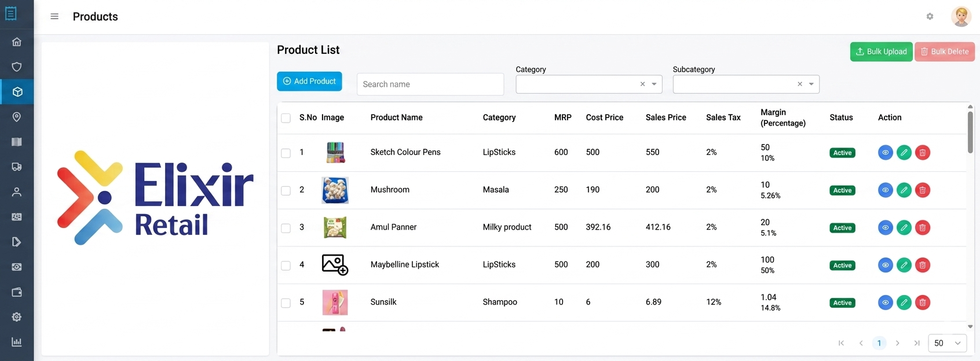
Task: Click the hamburger menu icon
Action: pyautogui.click(x=54, y=17)
